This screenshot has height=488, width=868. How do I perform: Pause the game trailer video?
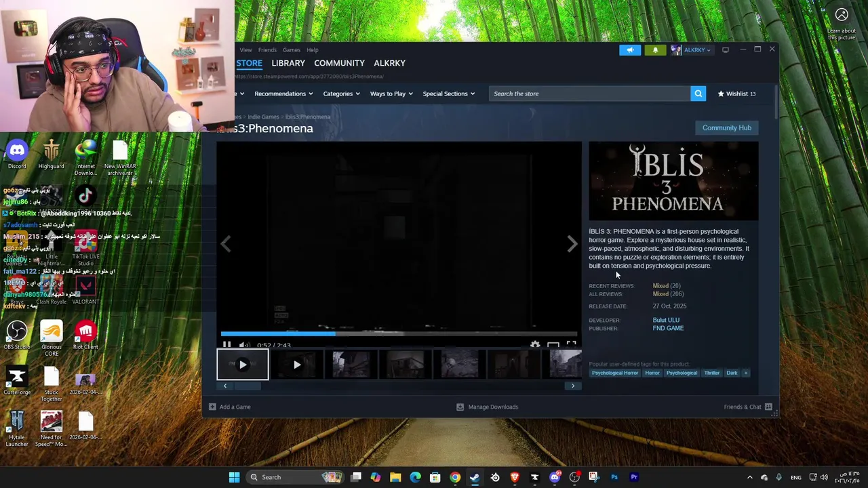pos(226,345)
